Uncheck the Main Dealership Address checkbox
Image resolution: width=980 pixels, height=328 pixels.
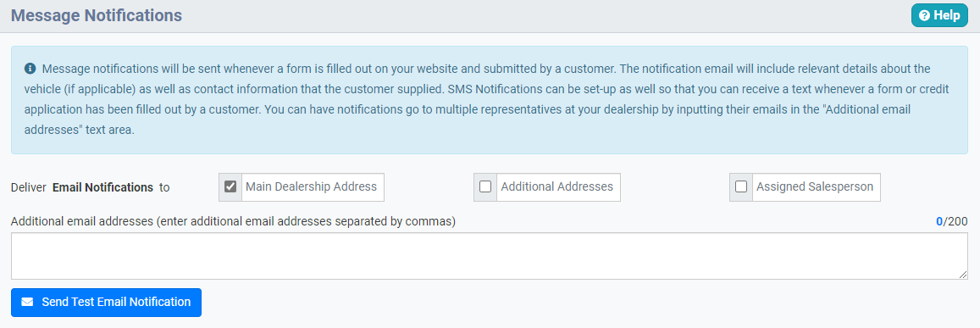(230, 186)
